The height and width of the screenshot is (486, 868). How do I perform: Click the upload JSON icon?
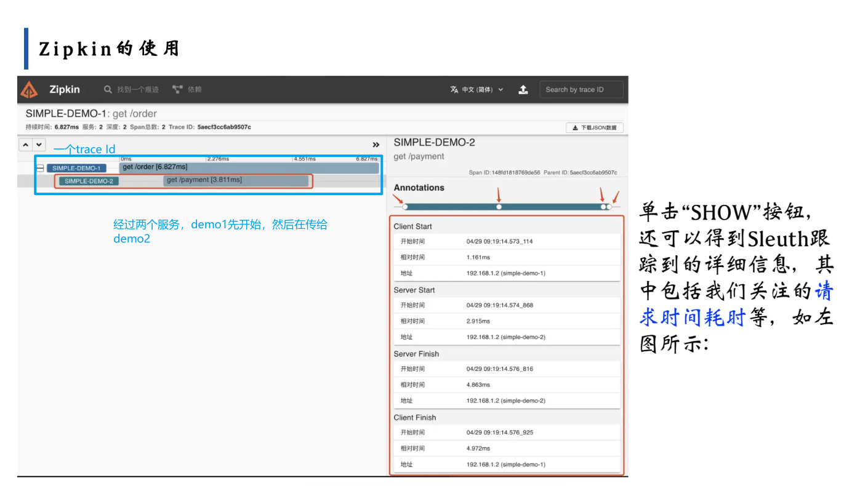click(x=523, y=90)
